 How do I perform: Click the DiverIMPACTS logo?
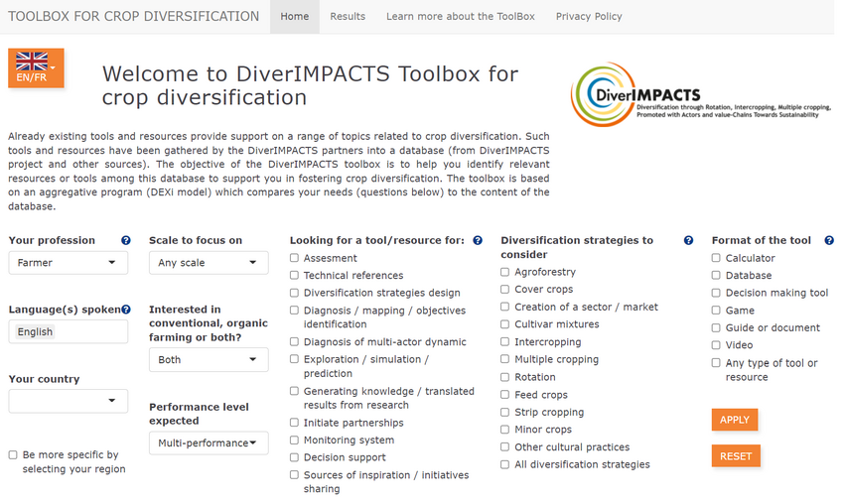pyautogui.click(x=700, y=94)
